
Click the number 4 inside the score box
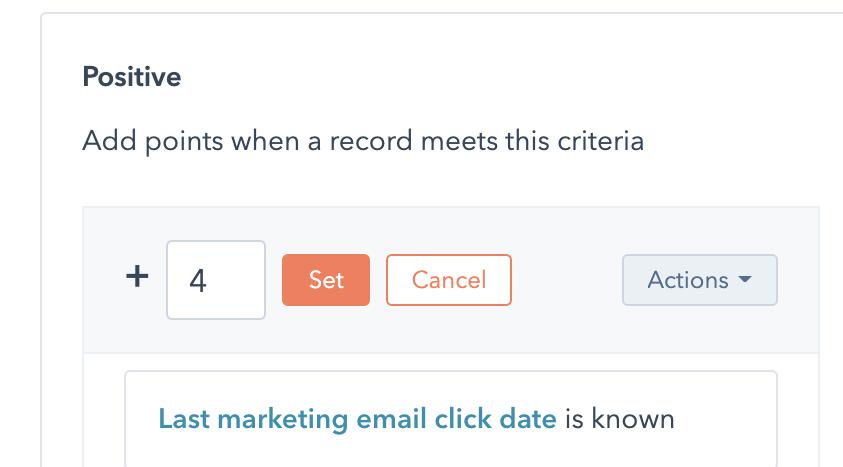pos(198,281)
